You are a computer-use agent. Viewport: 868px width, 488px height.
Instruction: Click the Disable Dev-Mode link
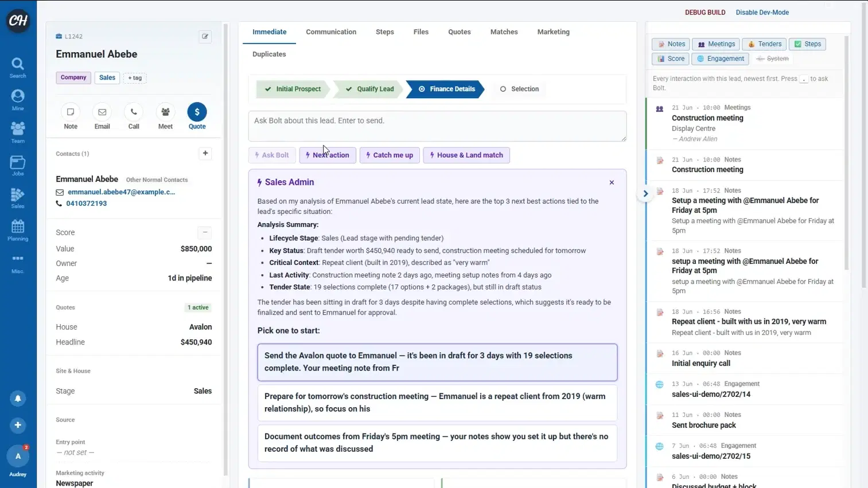(x=762, y=13)
